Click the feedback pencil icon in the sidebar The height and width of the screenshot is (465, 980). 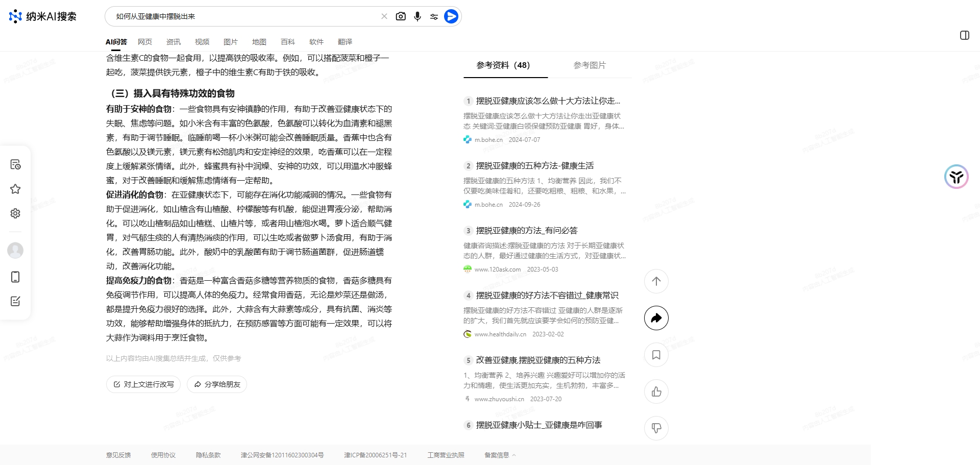(15, 301)
